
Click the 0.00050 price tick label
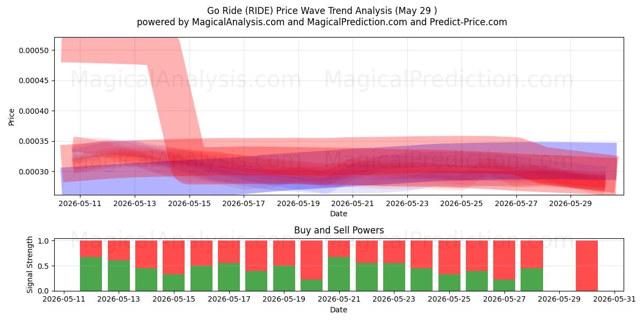[x=33, y=50]
